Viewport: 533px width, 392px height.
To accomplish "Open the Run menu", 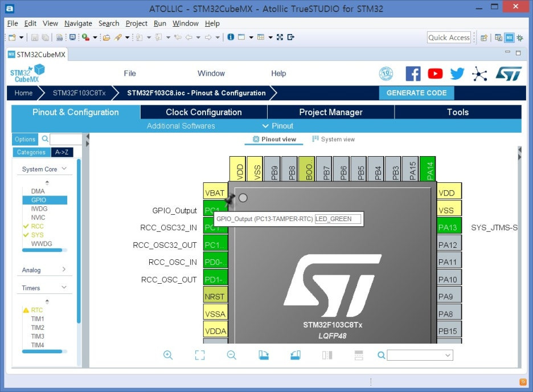I will 160,23.
